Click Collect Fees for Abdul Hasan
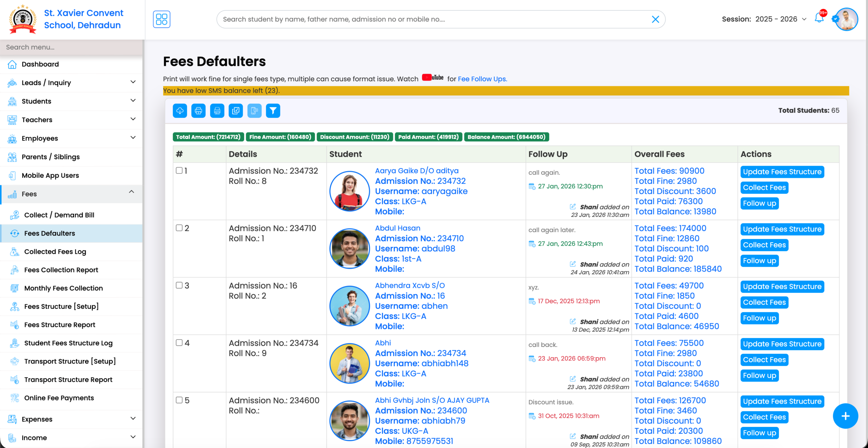Image resolution: width=868 pixels, height=448 pixels. click(x=764, y=245)
